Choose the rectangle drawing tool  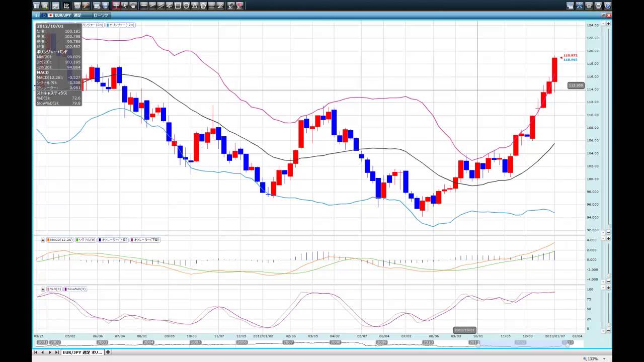178,6
